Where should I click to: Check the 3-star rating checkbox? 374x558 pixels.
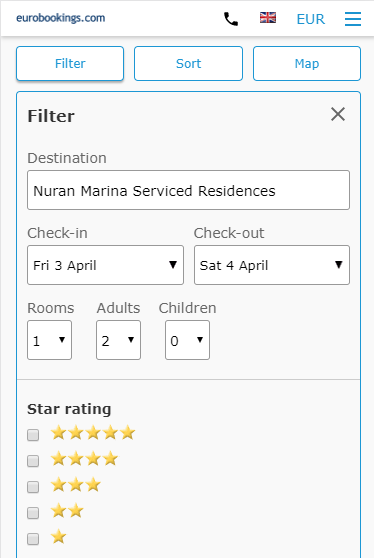coord(33,486)
